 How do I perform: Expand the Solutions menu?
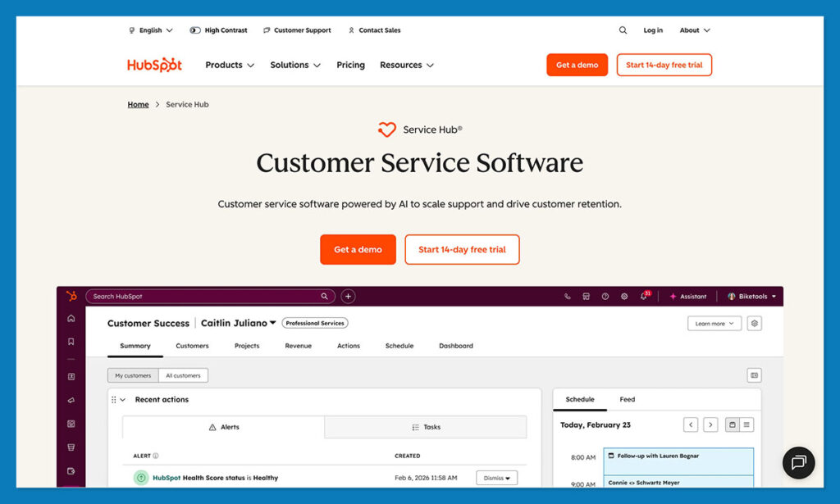tap(295, 65)
